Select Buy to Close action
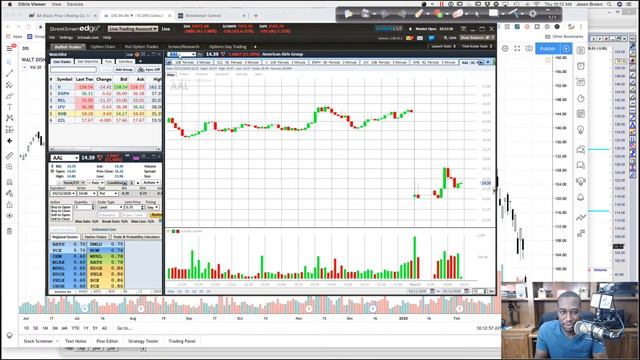Screen dimensions: 640x360 click(60, 211)
